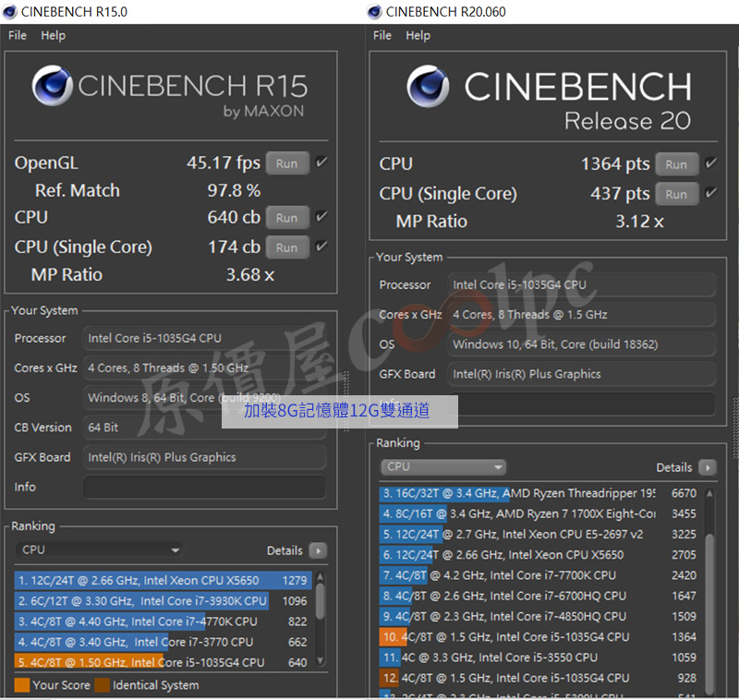Run the CPU (Single Core) test in R15
This screenshot has width=739, height=700.
[287, 247]
